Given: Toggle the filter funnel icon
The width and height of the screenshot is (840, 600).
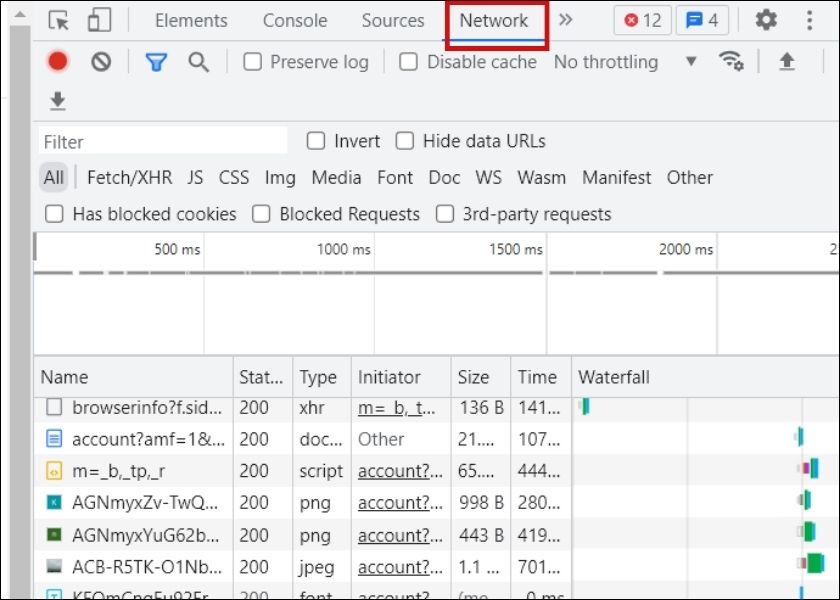Looking at the screenshot, I should click(x=156, y=62).
